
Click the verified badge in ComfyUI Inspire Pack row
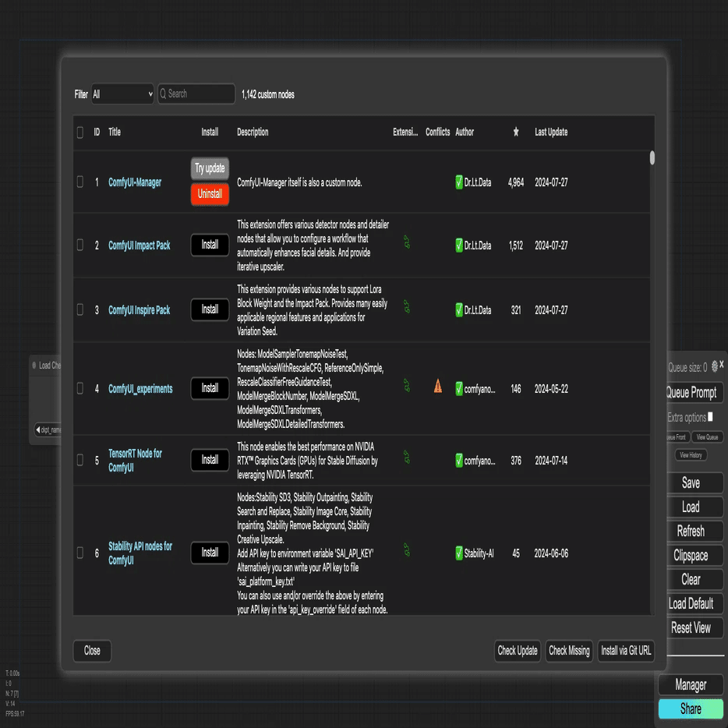[x=459, y=309]
